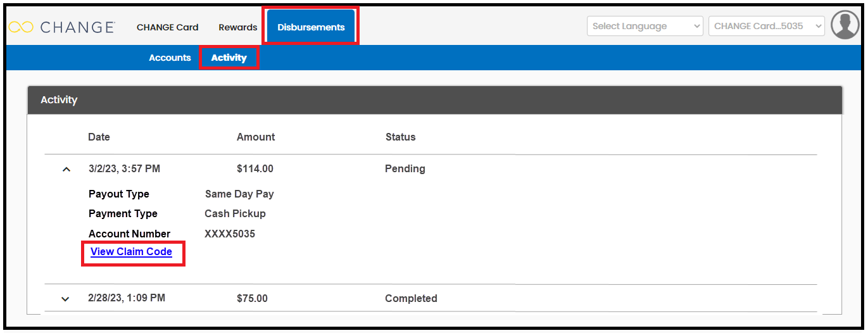Click the Payout Type label
The height and width of the screenshot is (333, 868).
click(x=119, y=194)
